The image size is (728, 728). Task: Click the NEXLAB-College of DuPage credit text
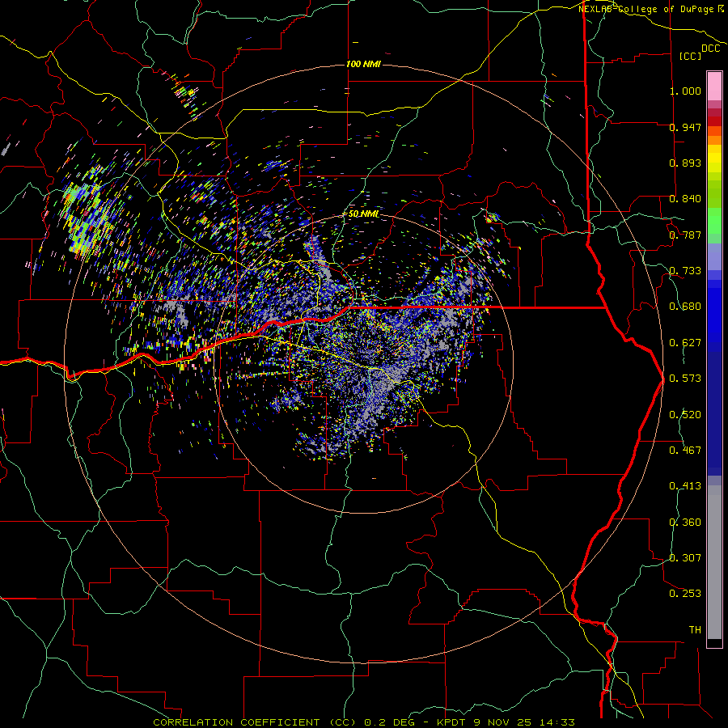(x=651, y=9)
